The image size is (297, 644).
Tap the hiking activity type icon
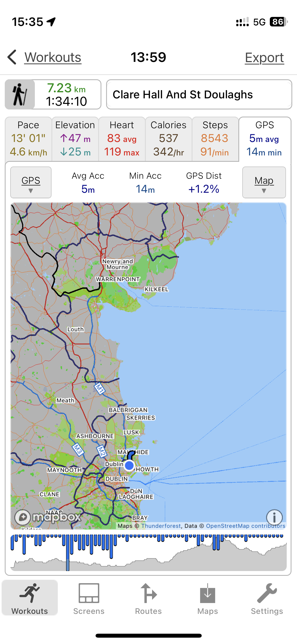(20, 95)
